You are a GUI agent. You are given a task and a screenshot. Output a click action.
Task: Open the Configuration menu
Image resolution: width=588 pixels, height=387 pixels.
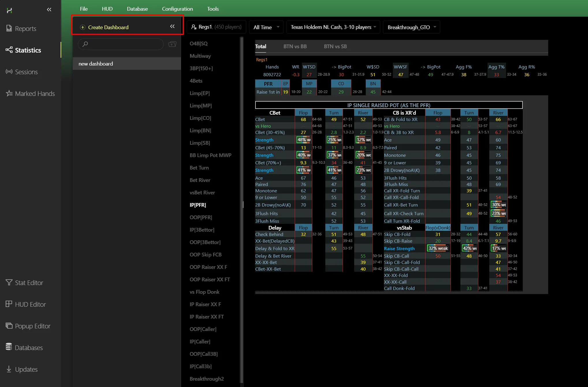pyautogui.click(x=177, y=9)
